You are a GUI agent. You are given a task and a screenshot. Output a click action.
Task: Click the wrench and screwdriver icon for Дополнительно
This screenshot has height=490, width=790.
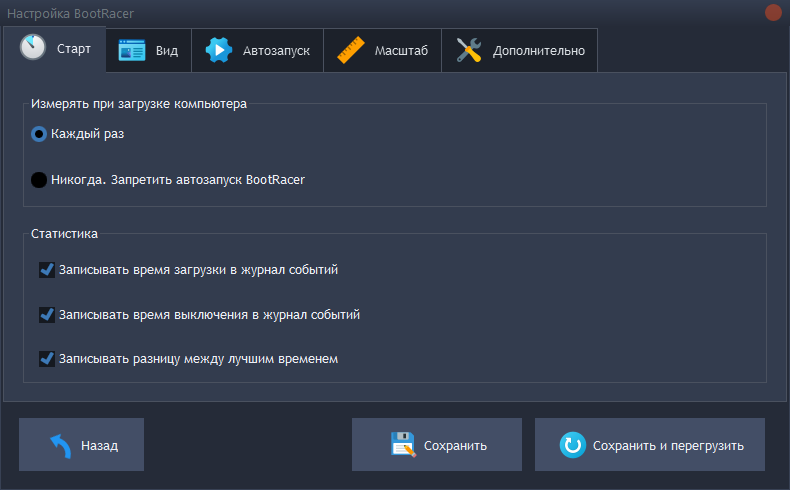coord(469,50)
